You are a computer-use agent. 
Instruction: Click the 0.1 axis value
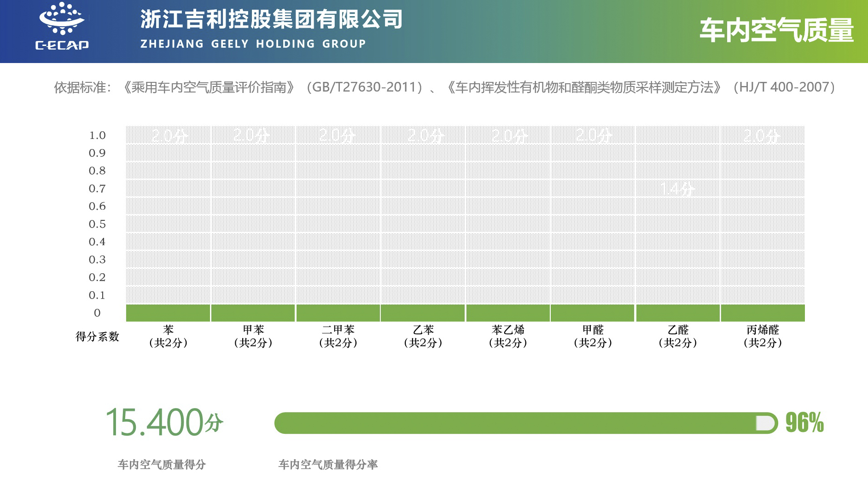97,295
